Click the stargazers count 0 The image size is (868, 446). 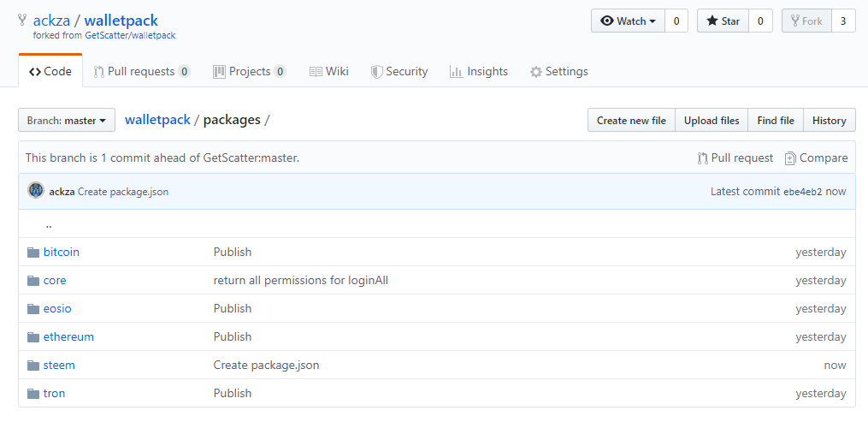coord(760,21)
